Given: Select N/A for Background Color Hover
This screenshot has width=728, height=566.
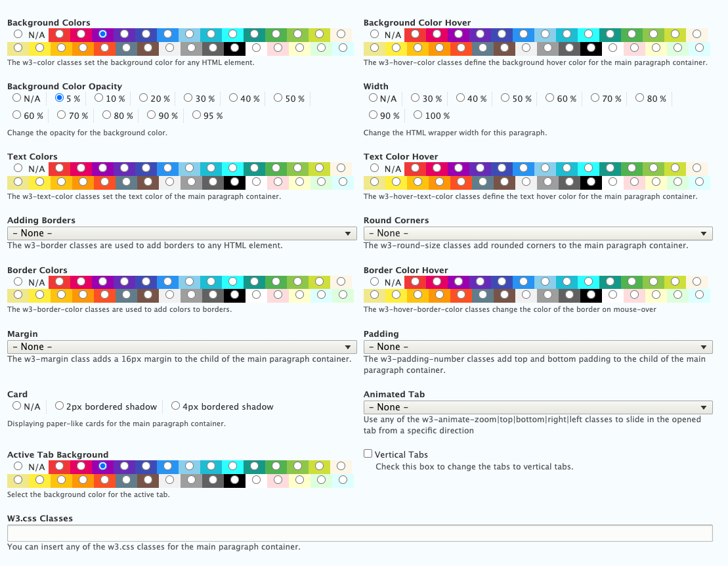Looking at the screenshot, I should (x=374, y=34).
